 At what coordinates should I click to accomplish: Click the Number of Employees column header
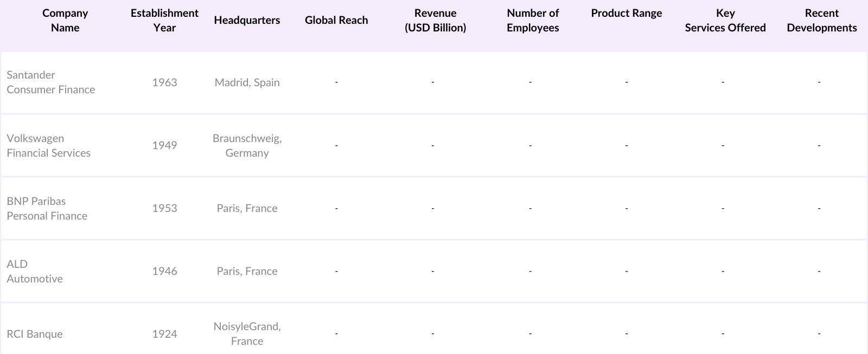point(533,21)
